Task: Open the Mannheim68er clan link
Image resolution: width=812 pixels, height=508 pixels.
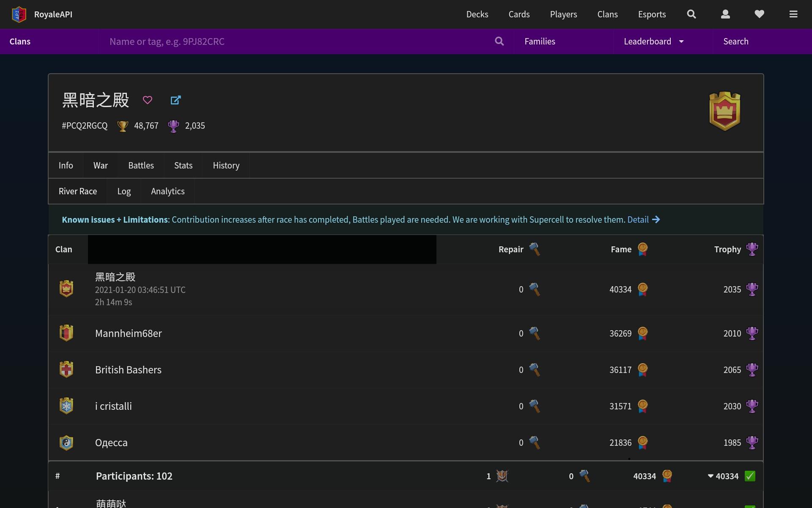Action: 128,334
